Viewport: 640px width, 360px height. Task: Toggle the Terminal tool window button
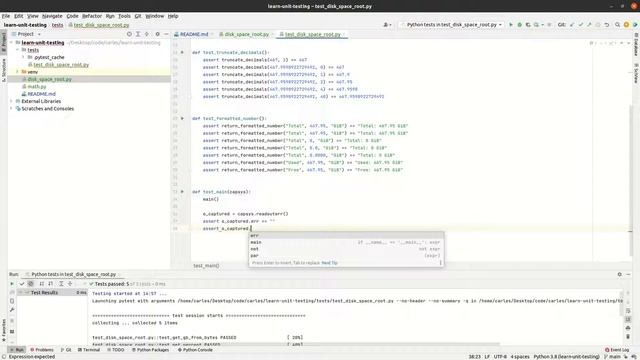89,350
